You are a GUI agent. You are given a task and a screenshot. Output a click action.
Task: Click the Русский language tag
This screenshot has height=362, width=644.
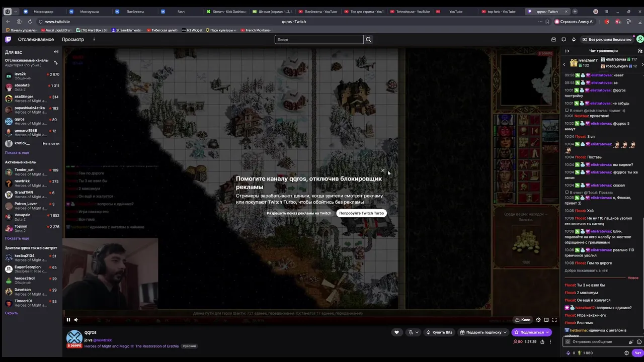[x=189, y=346]
